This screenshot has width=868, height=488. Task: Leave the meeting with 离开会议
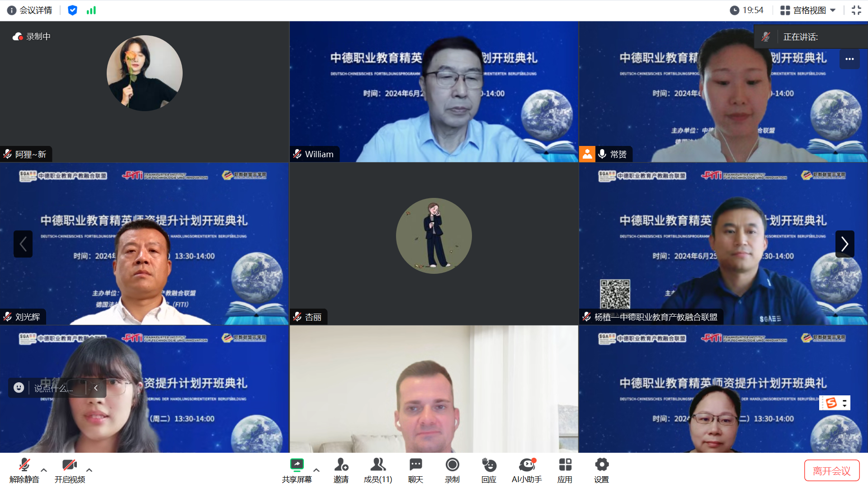pyautogui.click(x=832, y=471)
